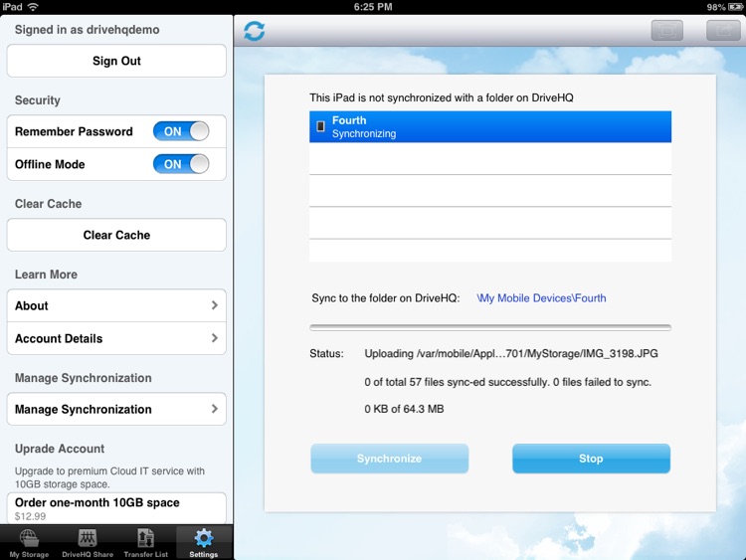The width and height of the screenshot is (746, 560).
Task: Tap the share export icon in top toolbar
Action: pos(723,31)
